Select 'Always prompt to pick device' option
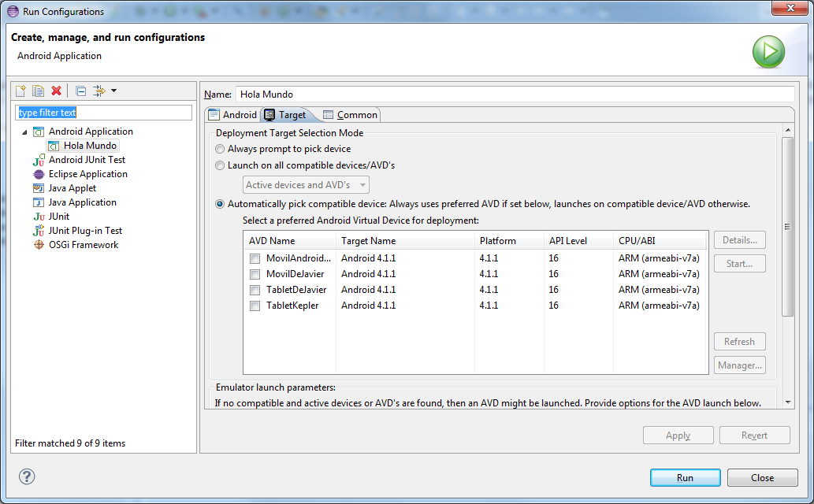814x504 pixels. 220,149
